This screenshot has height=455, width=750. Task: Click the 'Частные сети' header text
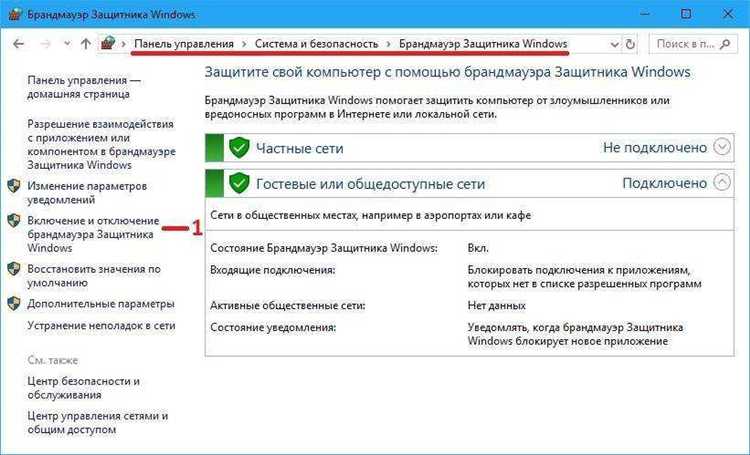(300, 148)
